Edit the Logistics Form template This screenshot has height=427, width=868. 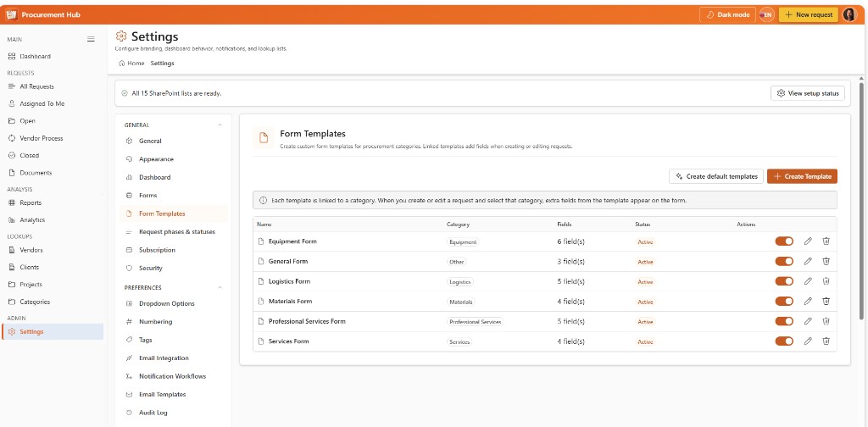point(808,281)
